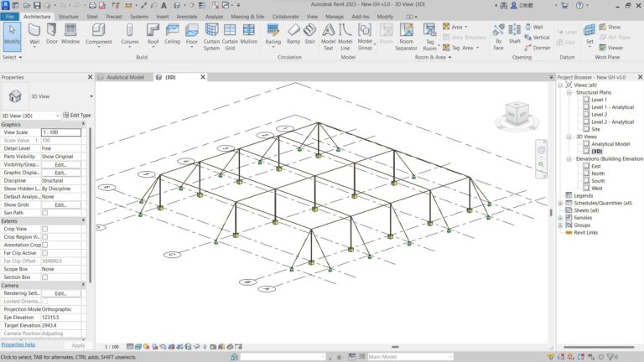This screenshot has width=644, height=362.
Task: Select the Stair tool
Action: point(309,34)
